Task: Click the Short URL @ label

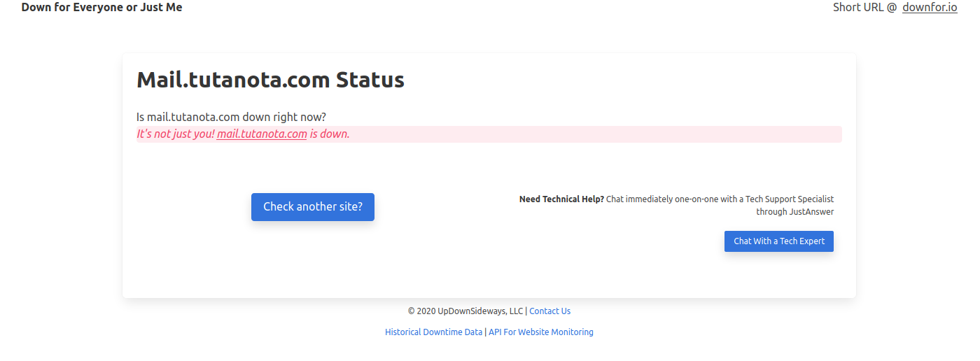Action: click(x=864, y=8)
